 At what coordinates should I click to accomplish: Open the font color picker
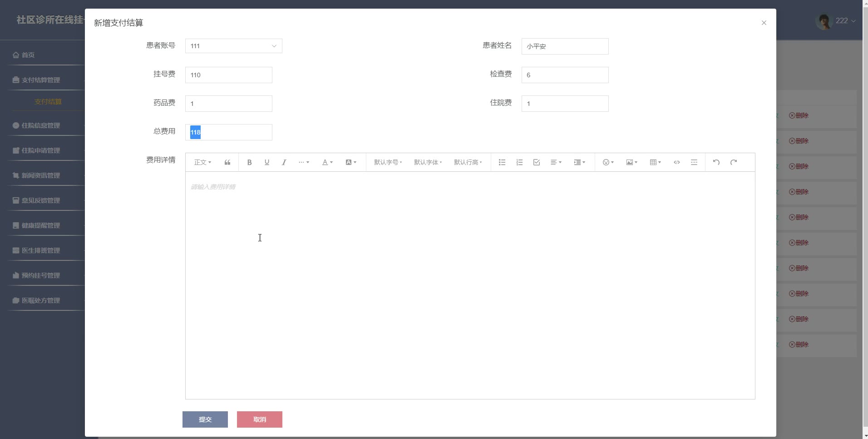point(327,162)
